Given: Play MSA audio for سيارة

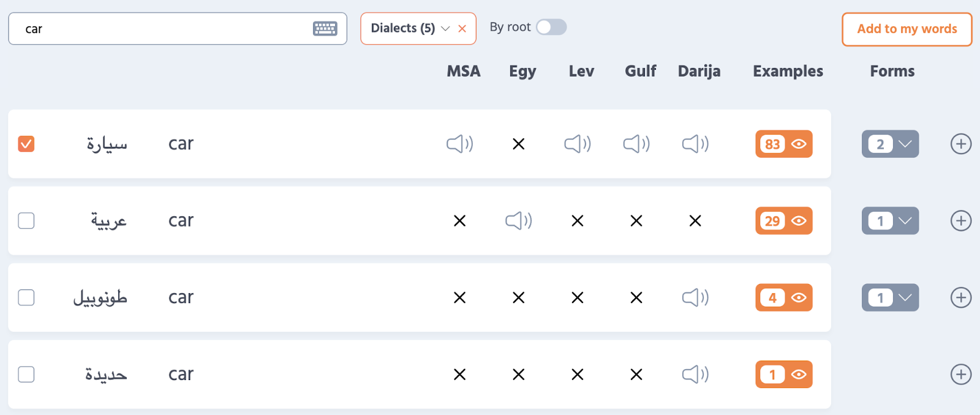Looking at the screenshot, I should point(459,144).
